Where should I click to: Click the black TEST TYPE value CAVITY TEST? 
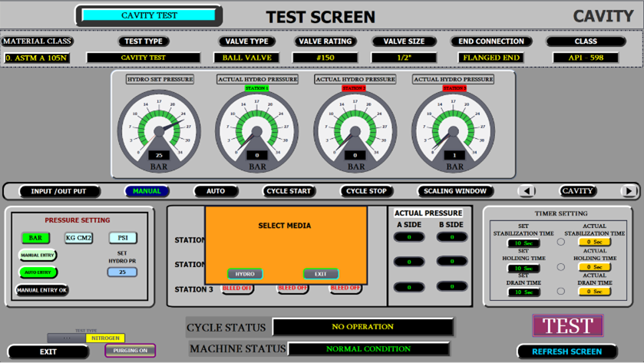coord(143,58)
